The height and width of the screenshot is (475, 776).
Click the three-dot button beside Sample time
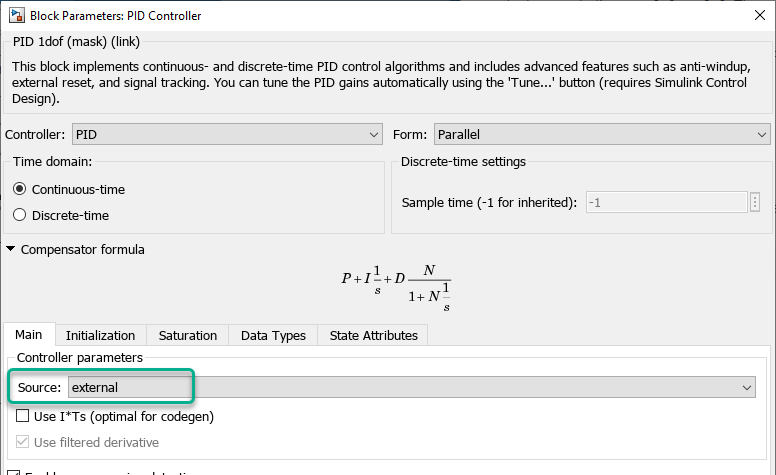click(x=755, y=202)
